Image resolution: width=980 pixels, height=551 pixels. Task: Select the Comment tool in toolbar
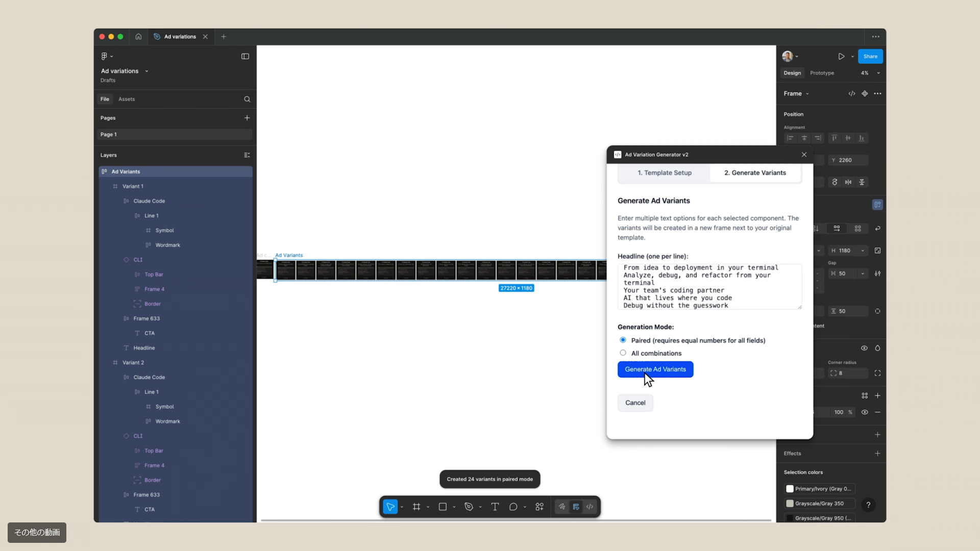(x=513, y=507)
